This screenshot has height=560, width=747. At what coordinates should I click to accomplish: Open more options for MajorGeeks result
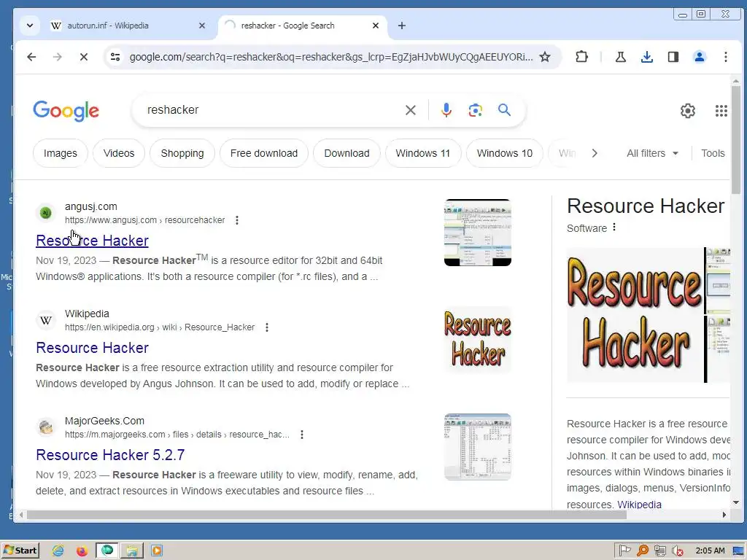[x=301, y=435]
